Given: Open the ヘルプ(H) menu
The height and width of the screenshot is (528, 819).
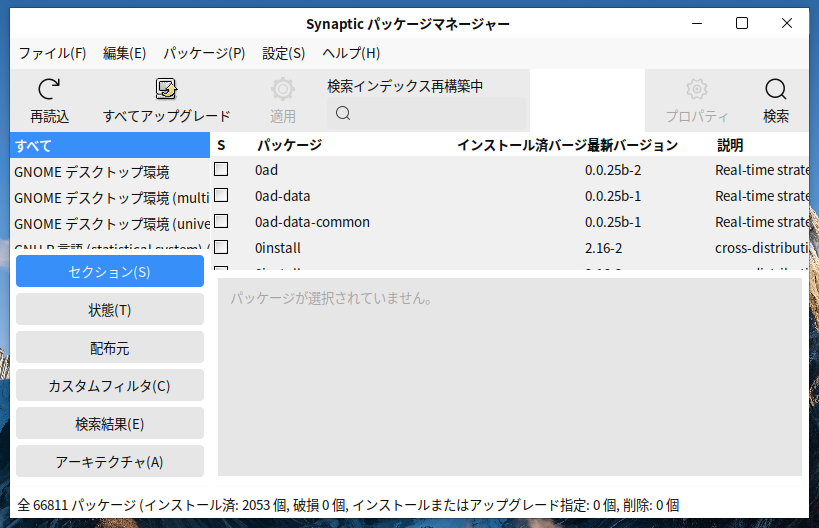Looking at the screenshot, I should click(x=351, y=53).
